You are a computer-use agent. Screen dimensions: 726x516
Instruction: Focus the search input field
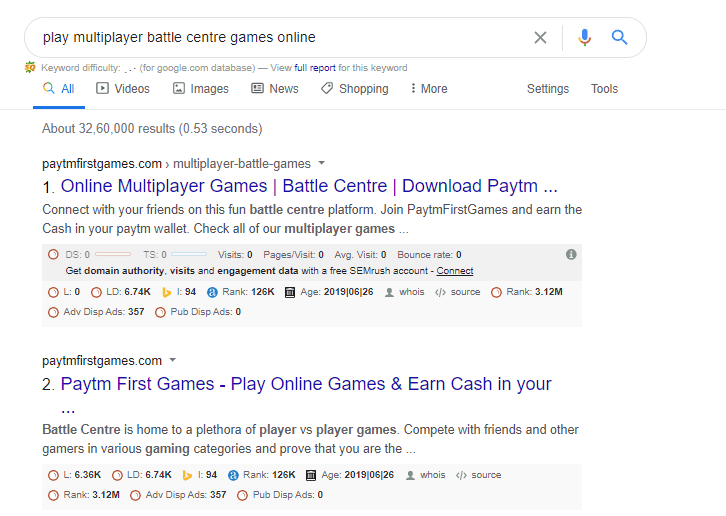282,38
